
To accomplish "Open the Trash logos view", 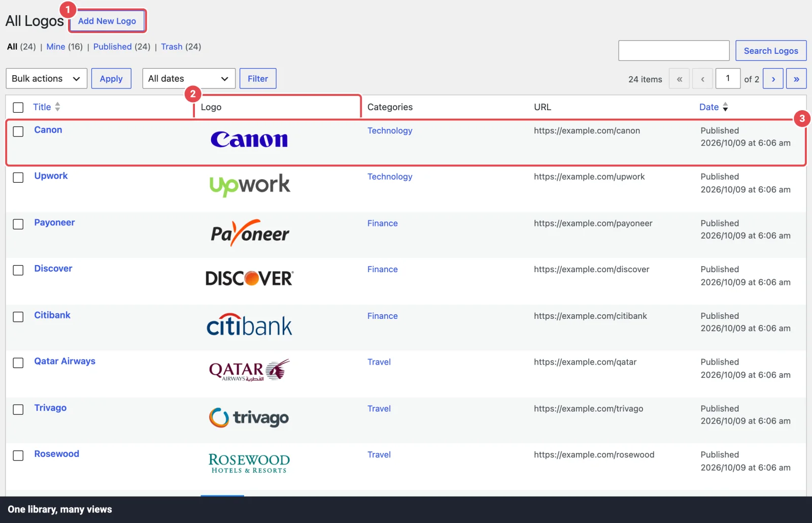I will pyautogui.click(x=172, y=47).
